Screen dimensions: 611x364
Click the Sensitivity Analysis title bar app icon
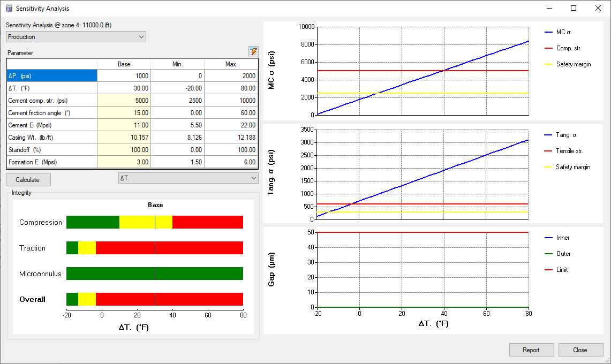(x=9, y=9)
